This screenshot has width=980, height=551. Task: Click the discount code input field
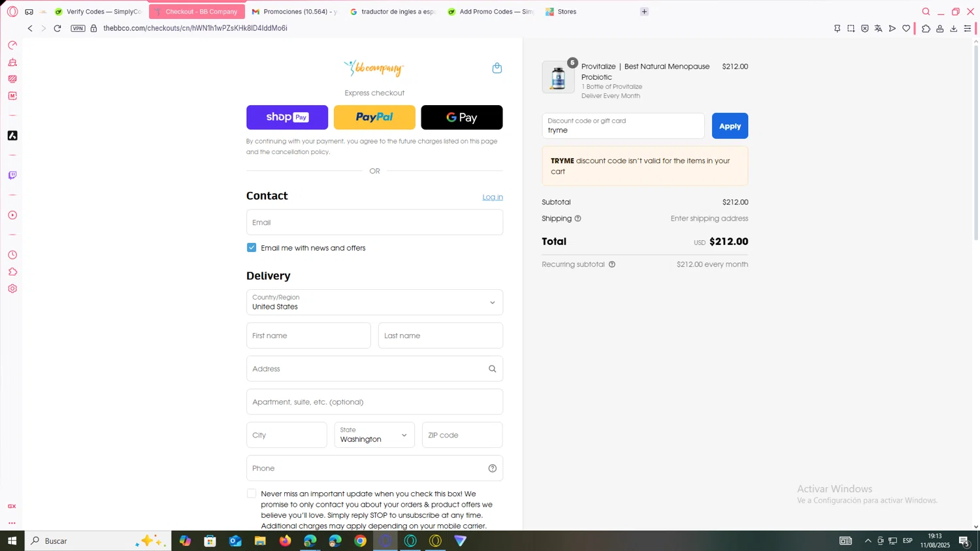623,126
